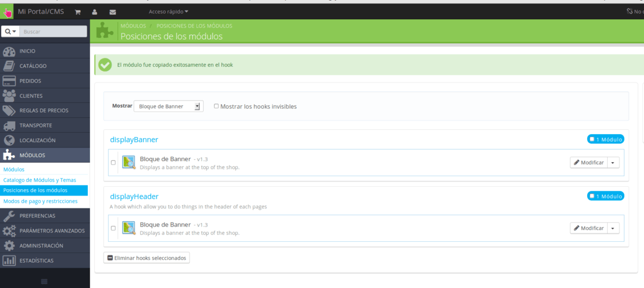Open the Acceso rápido dropdown
This screenshot has width=644, height=288.
coord(169,12)
